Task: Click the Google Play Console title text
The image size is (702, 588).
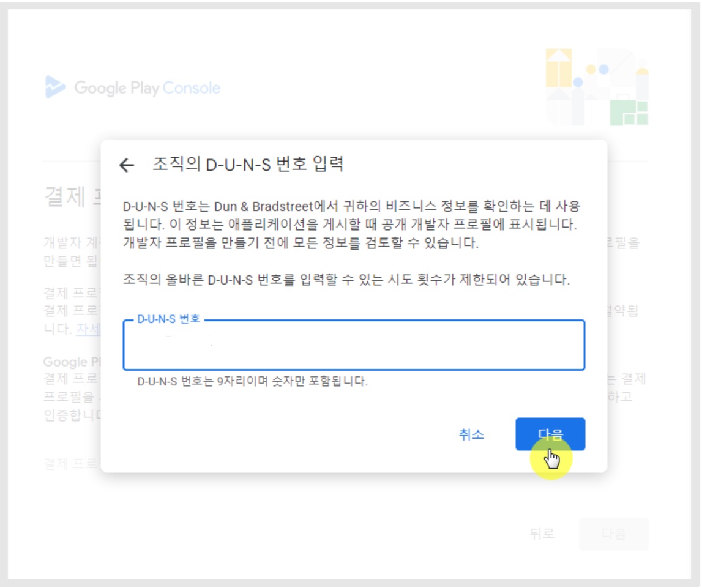Action: pos(147,88)
